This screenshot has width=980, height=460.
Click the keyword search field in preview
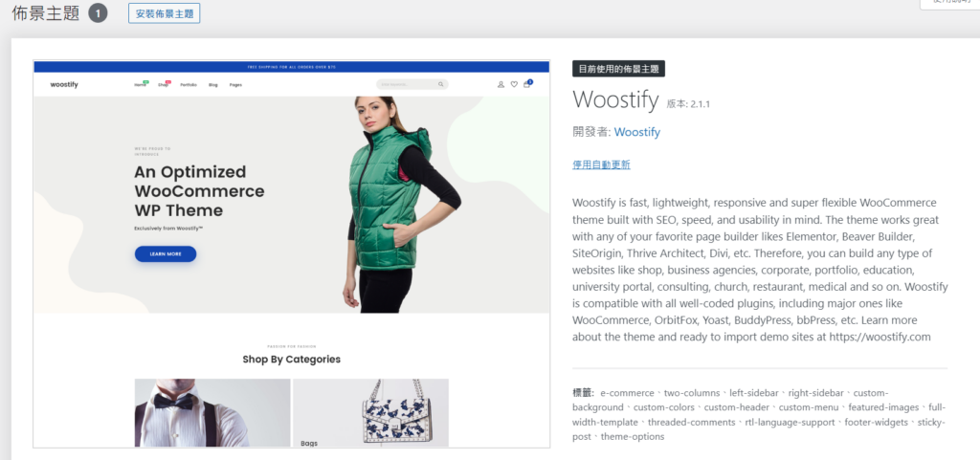point(406,84)
